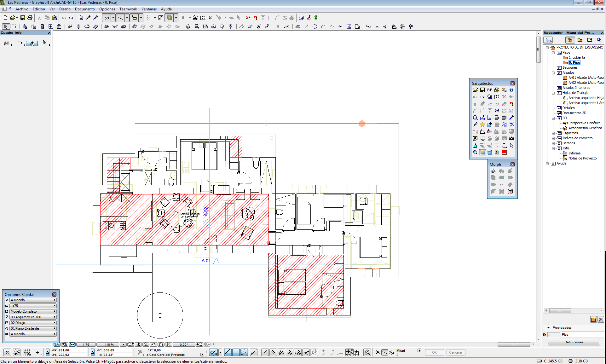Toggle Fit in Window at bottom bar
Viewport: 606px width, 364px height.
(161, 344)
